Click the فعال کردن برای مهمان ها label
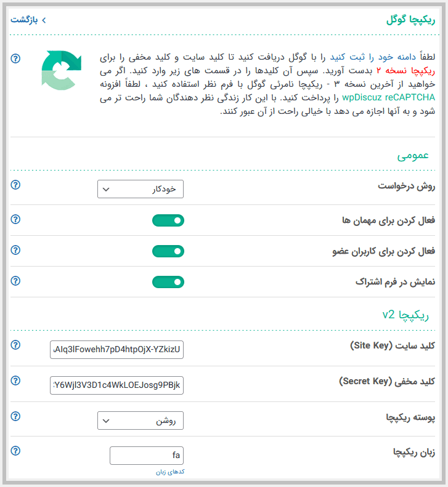448x487 pixels. click(x=389, y=220)
